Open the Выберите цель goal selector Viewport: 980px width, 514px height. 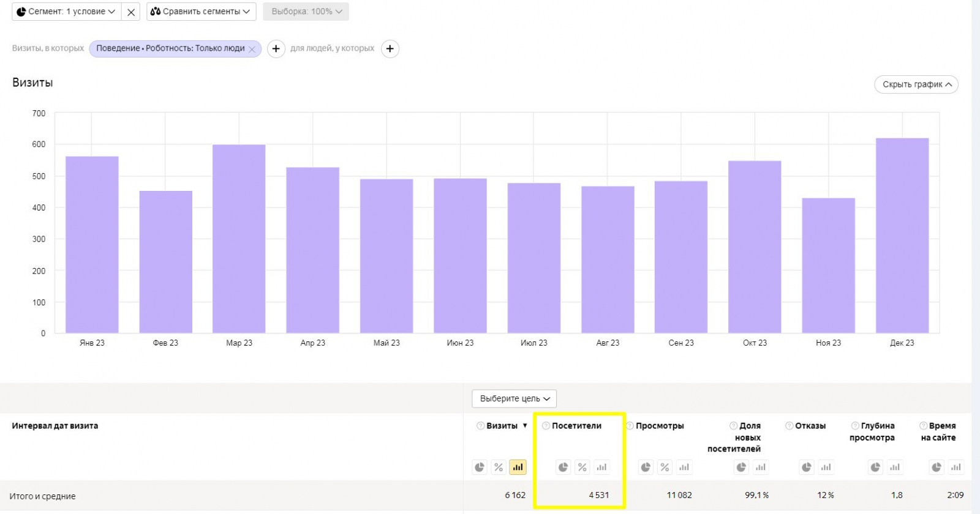514,399
